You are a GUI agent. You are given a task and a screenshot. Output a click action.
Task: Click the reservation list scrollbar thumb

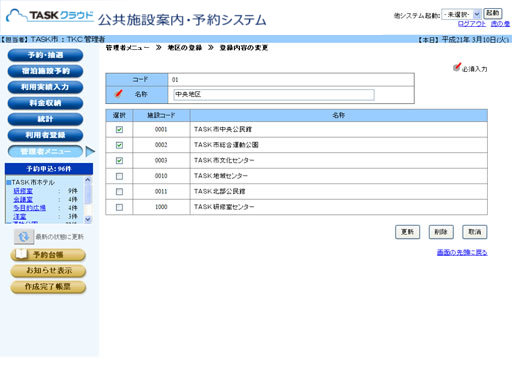pos(88,194)
